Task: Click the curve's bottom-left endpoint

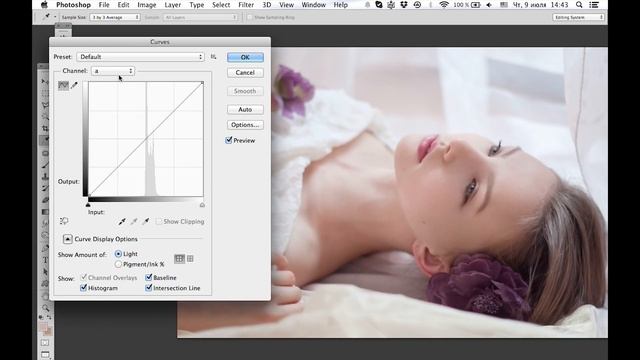Action: click(89, 196)
